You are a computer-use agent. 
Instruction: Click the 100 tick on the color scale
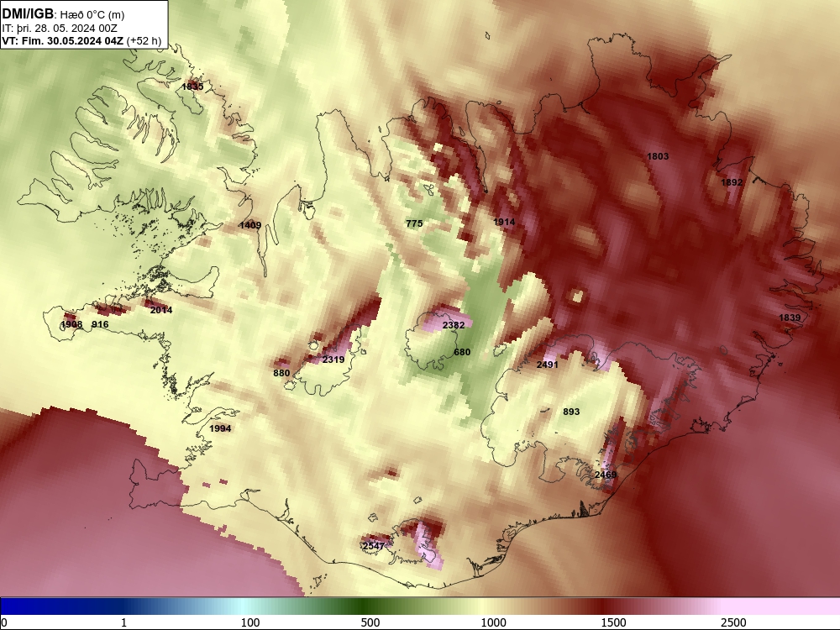click(250, 622)
